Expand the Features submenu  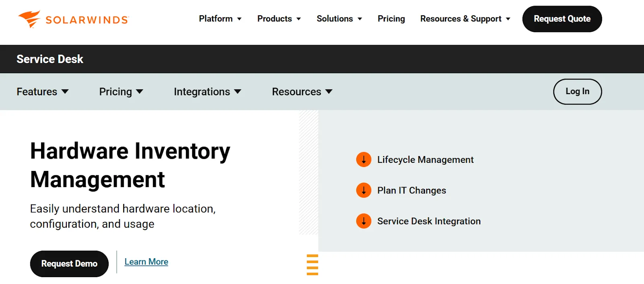pyautogui.click(x=43, y=92)
